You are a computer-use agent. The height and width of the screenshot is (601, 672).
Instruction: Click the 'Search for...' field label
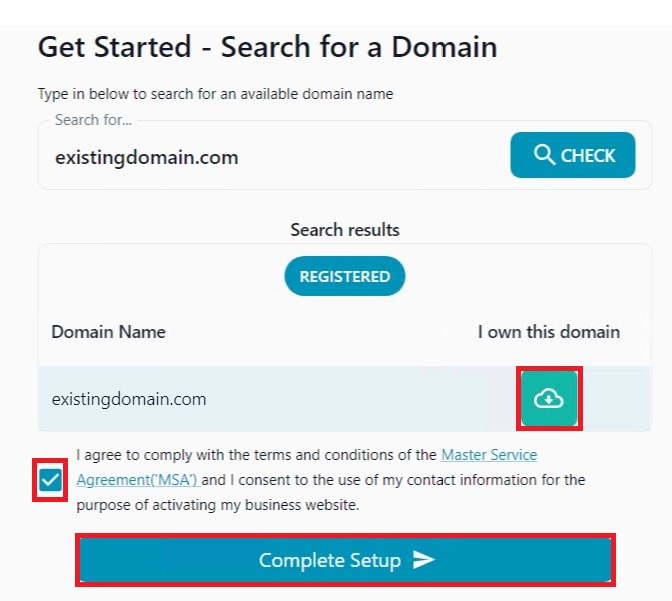[x=93, y=120]
